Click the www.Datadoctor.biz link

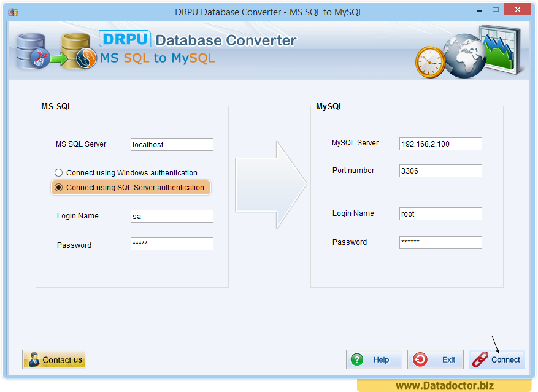(x=444, y=385)
